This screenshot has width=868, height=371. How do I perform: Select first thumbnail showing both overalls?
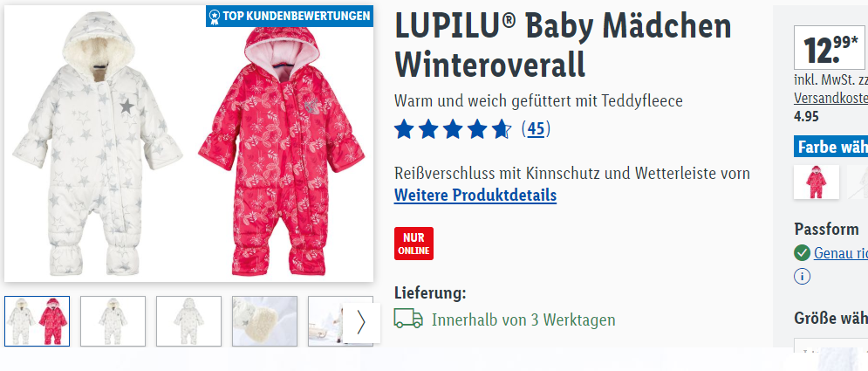[x=38, y=321]
